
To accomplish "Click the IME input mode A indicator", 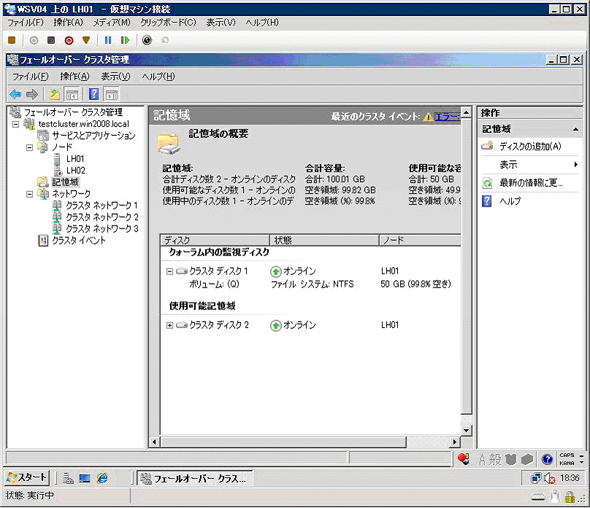I will tap(482, 459).
